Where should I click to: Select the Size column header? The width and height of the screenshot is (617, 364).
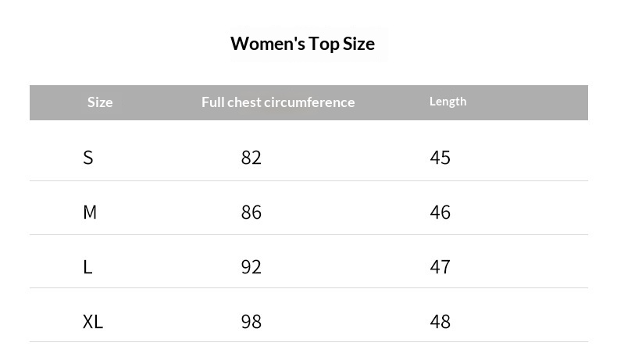click(100, 102)
